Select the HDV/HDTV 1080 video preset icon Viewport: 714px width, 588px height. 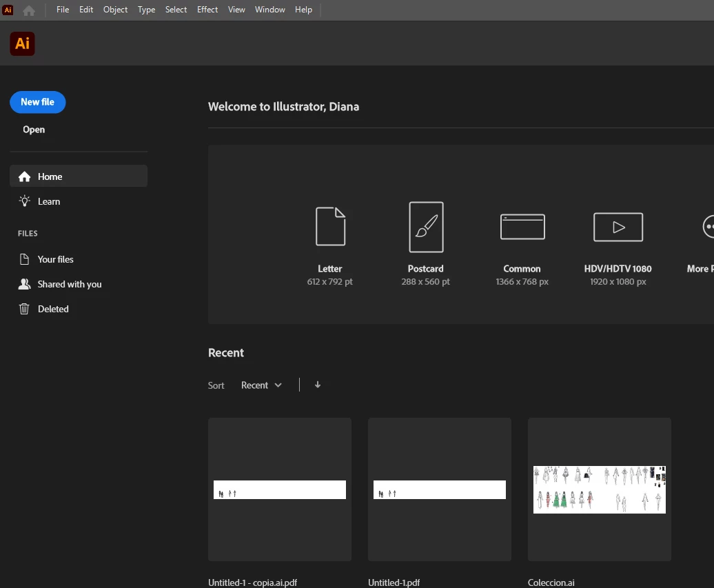tap(618, 227)
